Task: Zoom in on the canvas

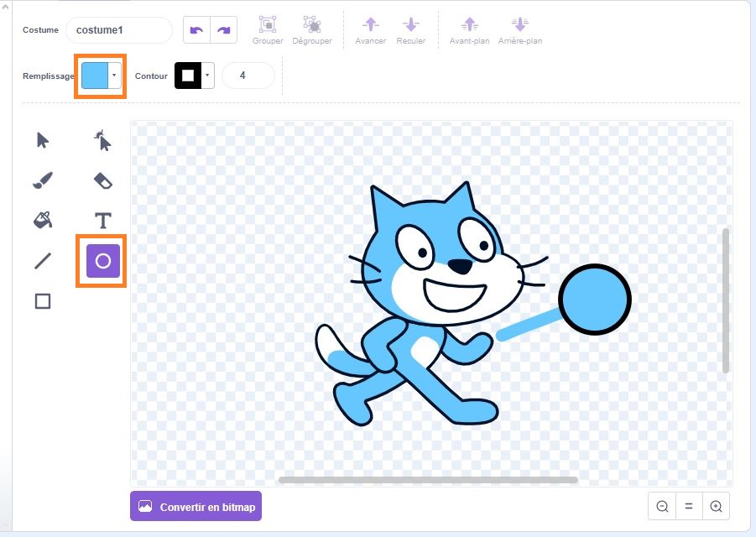Action: tap(716, 506)
